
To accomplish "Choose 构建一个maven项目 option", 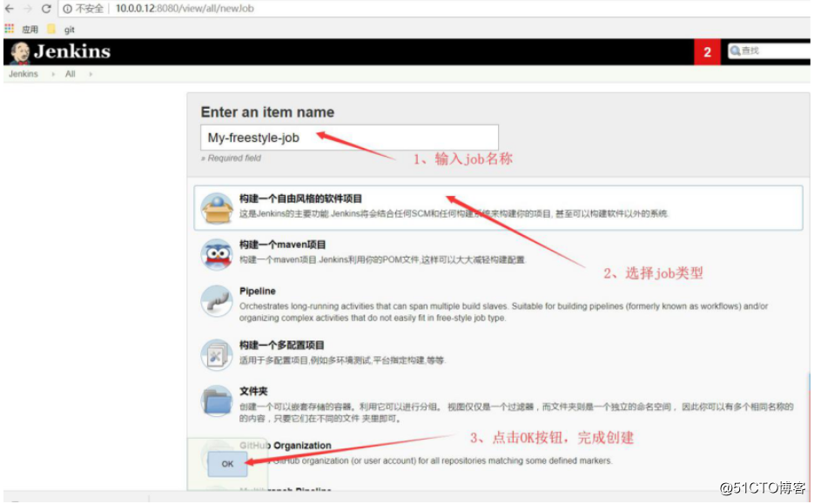I will click(282, 245).
